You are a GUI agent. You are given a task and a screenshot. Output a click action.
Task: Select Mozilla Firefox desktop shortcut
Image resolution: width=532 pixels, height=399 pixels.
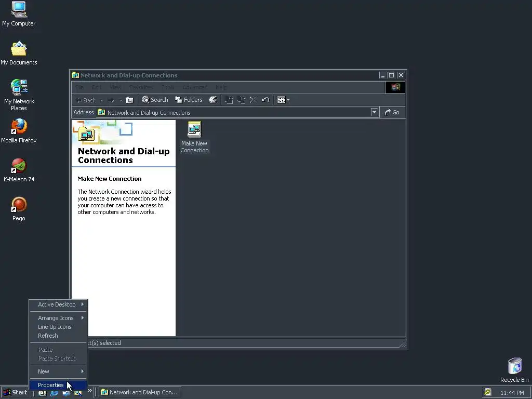pyautogui.click(x=19, y=131)
